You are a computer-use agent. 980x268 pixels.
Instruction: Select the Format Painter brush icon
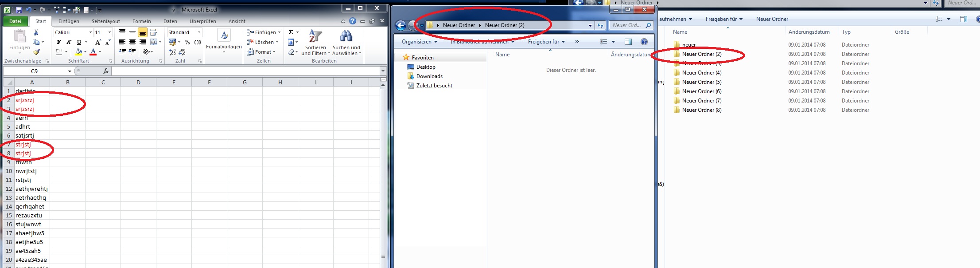(36, 52)
